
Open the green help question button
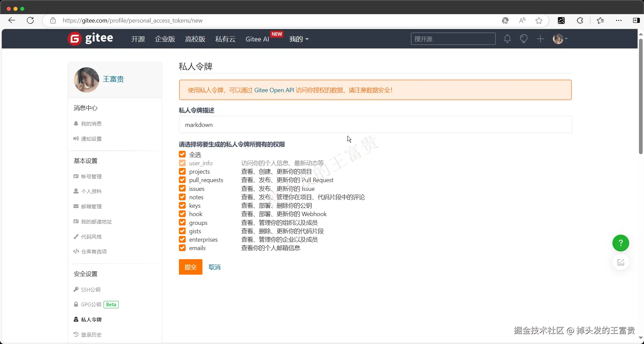click(x=621, y=243)
